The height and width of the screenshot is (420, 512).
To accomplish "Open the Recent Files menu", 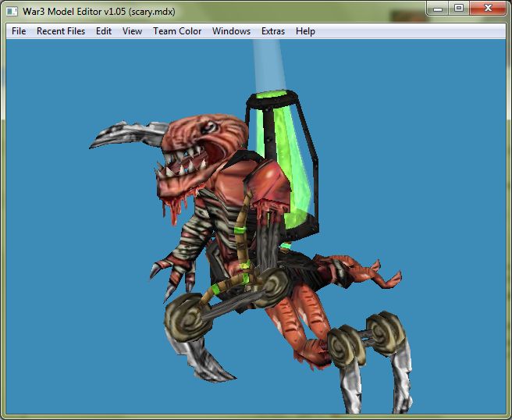I will (61, 31).
